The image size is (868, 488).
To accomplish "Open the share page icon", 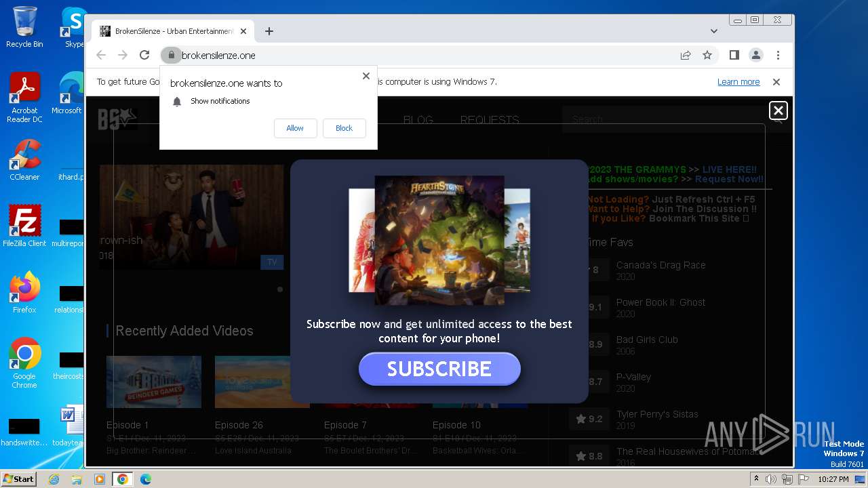I will (686, 56).
